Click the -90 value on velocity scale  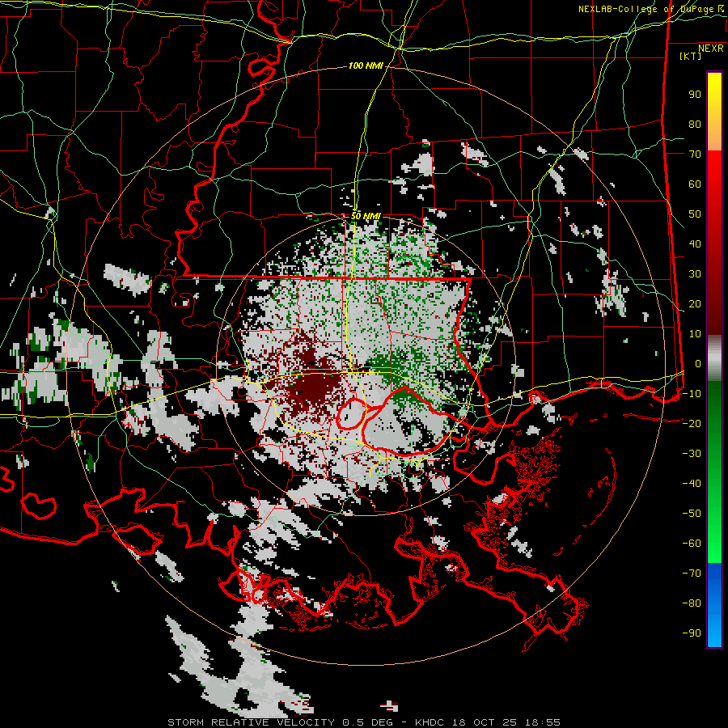tap(692, 633)
